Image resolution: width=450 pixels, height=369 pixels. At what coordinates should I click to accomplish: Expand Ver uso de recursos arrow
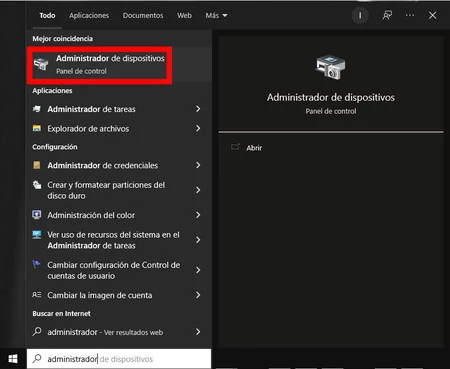click(x=198, y=240)
